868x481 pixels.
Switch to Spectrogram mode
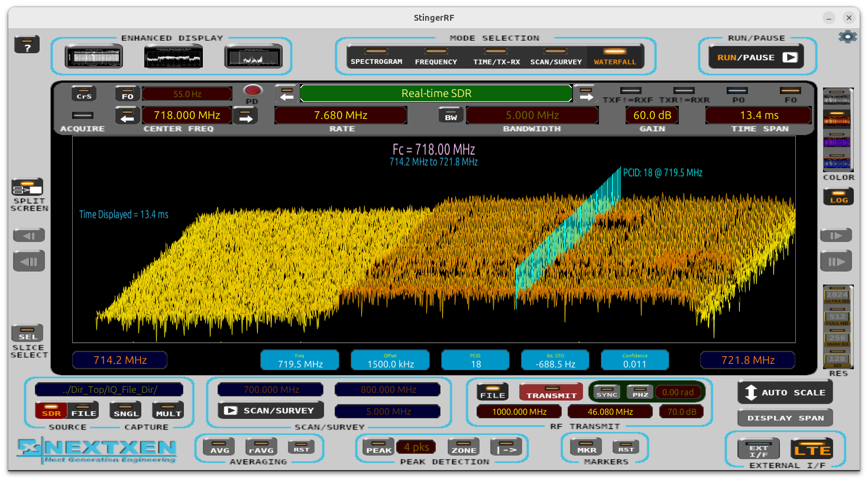tap(376, 57)
